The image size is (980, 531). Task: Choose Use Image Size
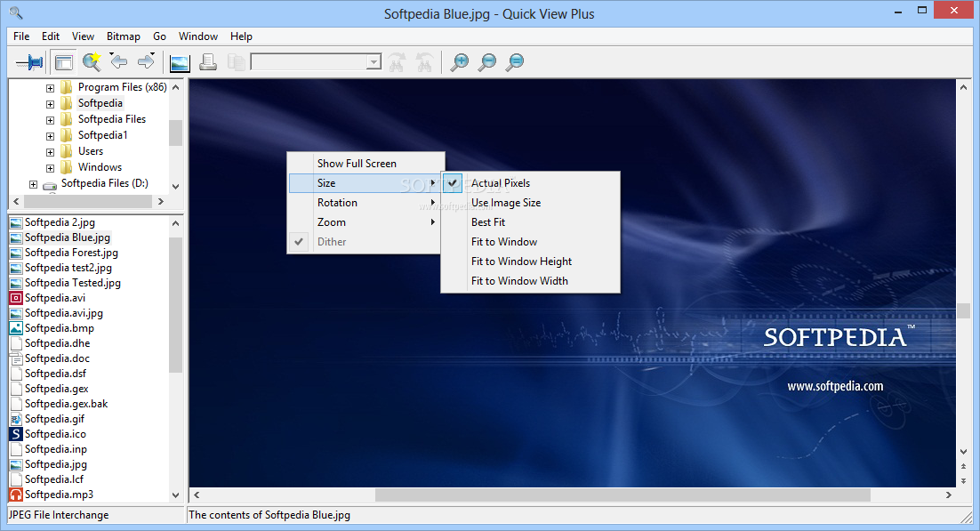click(x=531, y=202)
